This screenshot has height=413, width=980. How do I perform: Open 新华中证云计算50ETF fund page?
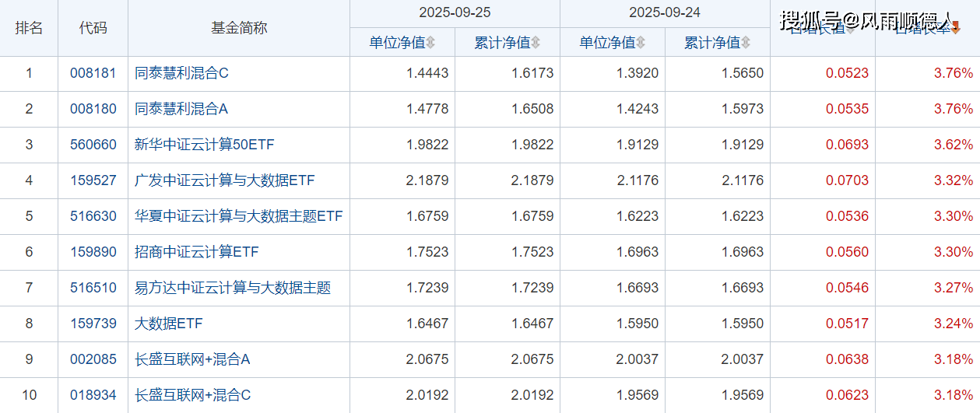pos(205,145)
